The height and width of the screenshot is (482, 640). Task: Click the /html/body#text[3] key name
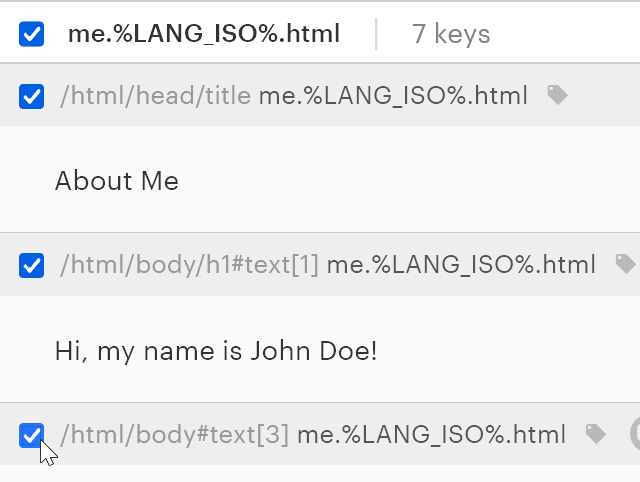pos(174,435)
